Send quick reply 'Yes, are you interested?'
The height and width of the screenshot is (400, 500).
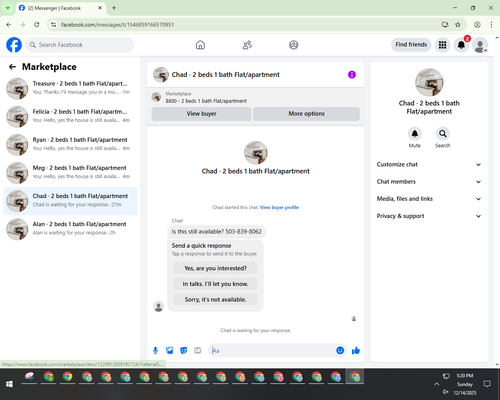click(215, 268)
